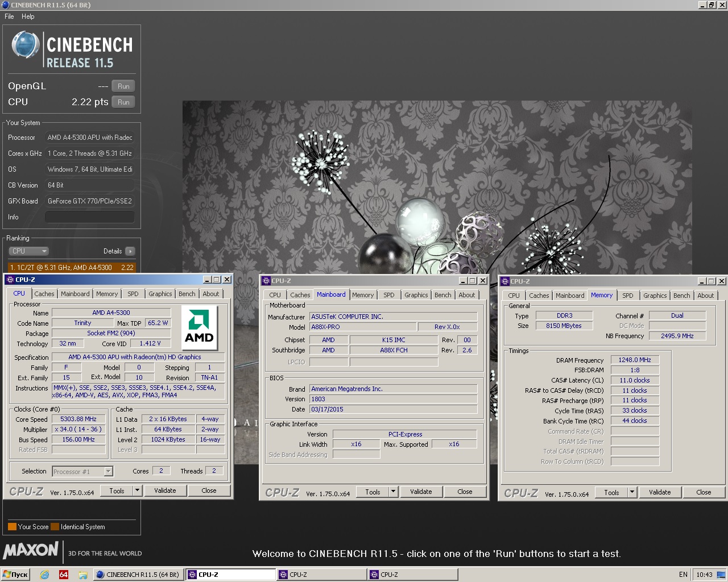Open the File menu

(9, 16)
